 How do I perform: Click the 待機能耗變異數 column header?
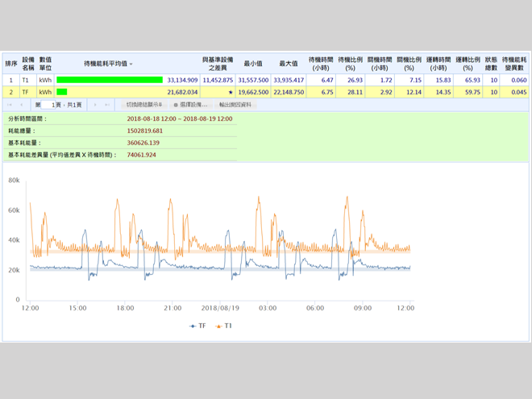514,64
